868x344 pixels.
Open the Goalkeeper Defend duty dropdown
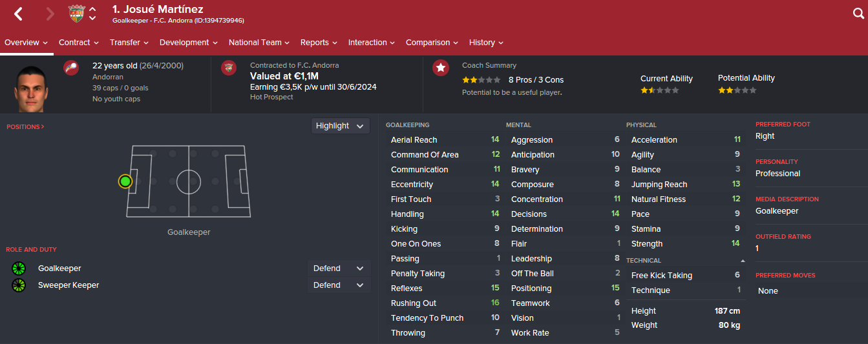pyautogui.click(x=339, y=268)
